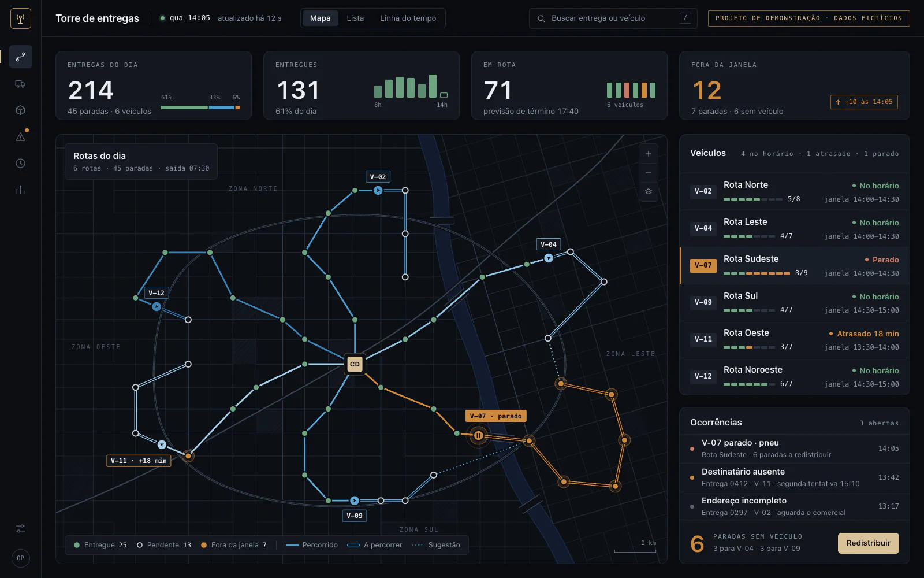Image resolution: width=924 pixels, height=578 pixels.
Task: Open the history clock sidebar icon
Action: [20, 164]
